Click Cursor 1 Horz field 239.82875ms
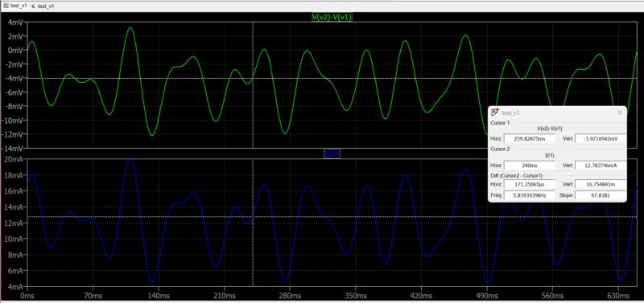Image resolution: width=644 pixels, height=303 pixels. [x=530, y=138]
